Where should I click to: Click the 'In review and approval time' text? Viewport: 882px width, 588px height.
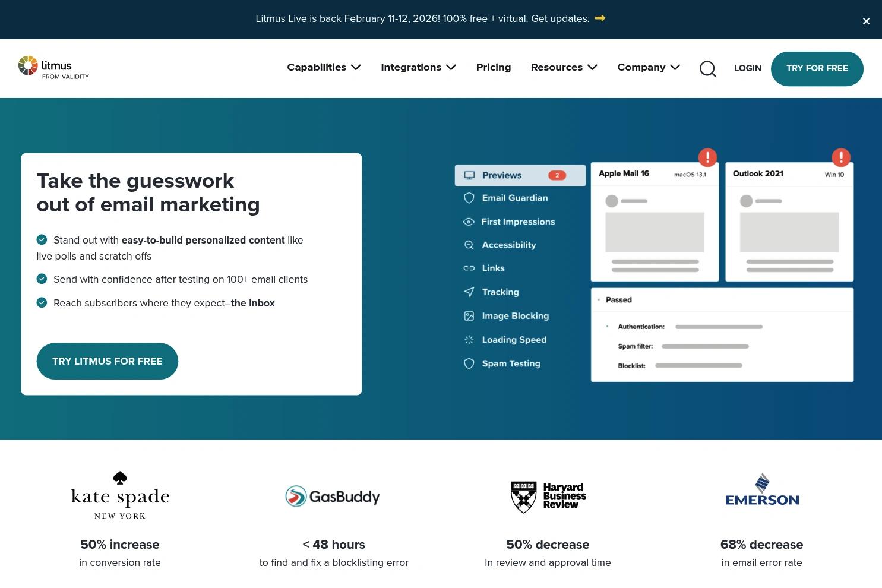click(548, 562)
